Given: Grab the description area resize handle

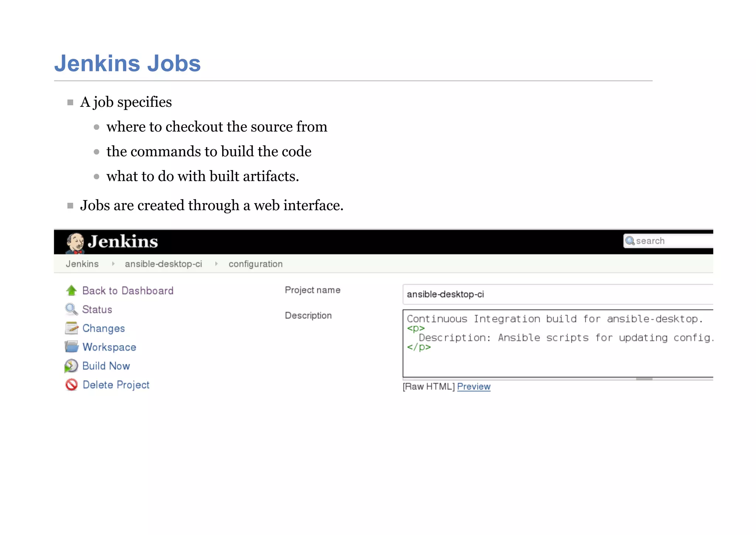Looking at the screenshot, I should coord(644,379).
